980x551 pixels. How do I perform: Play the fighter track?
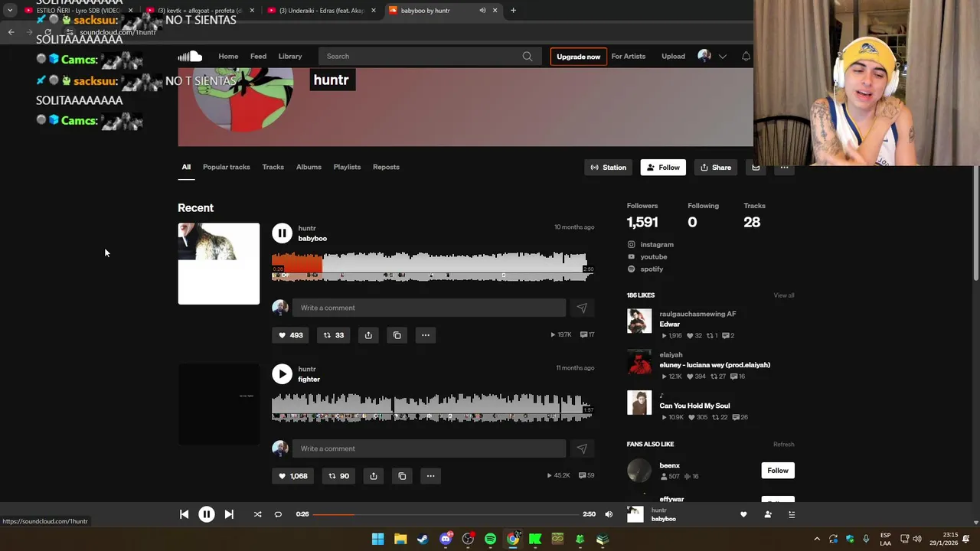click(282, 373)
